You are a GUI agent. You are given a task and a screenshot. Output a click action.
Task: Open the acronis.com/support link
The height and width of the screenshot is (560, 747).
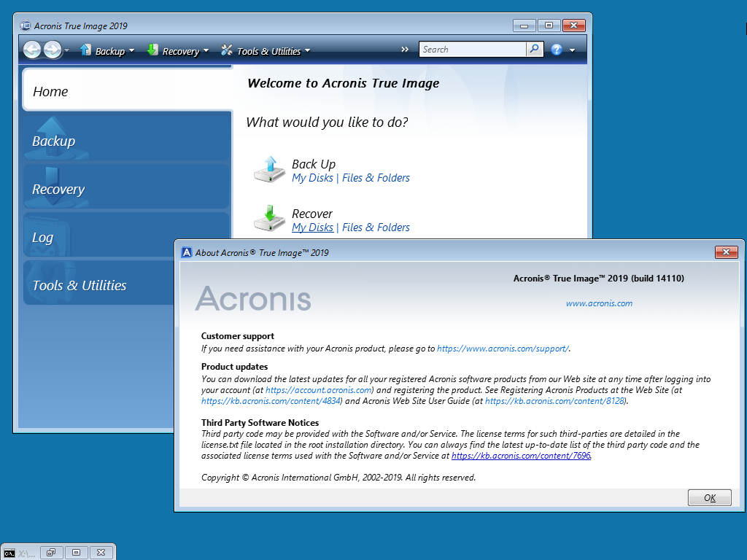click(503, 349)
